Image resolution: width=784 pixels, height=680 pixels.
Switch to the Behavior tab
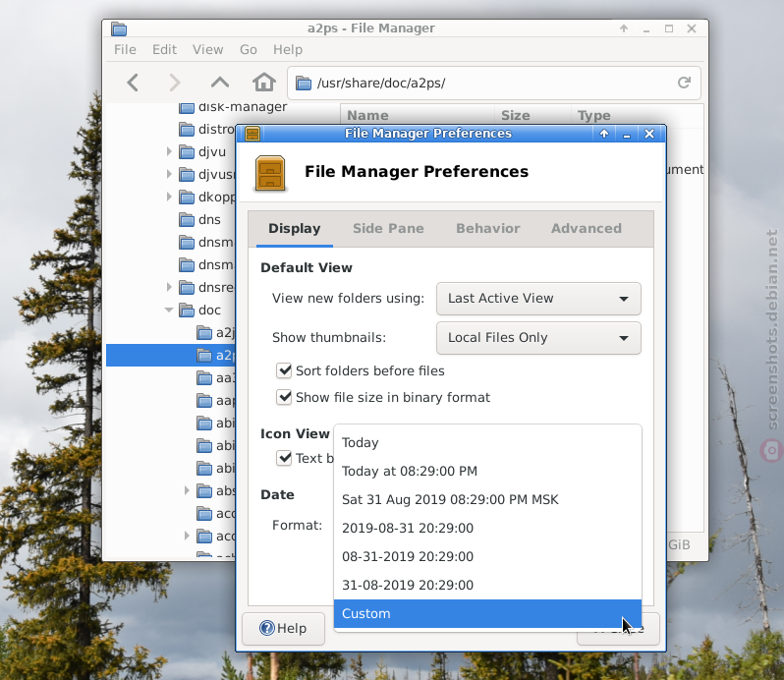click(x=488, y=229)
